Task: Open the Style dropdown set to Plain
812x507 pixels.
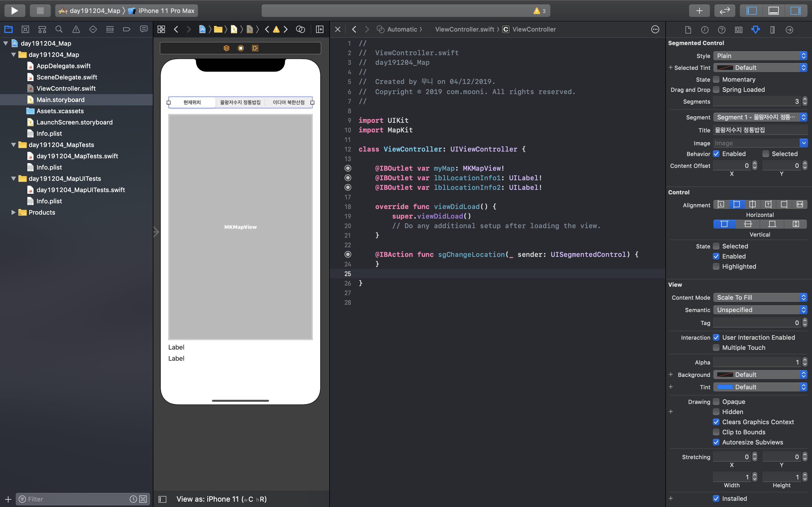Action: (x=760, y=56)
